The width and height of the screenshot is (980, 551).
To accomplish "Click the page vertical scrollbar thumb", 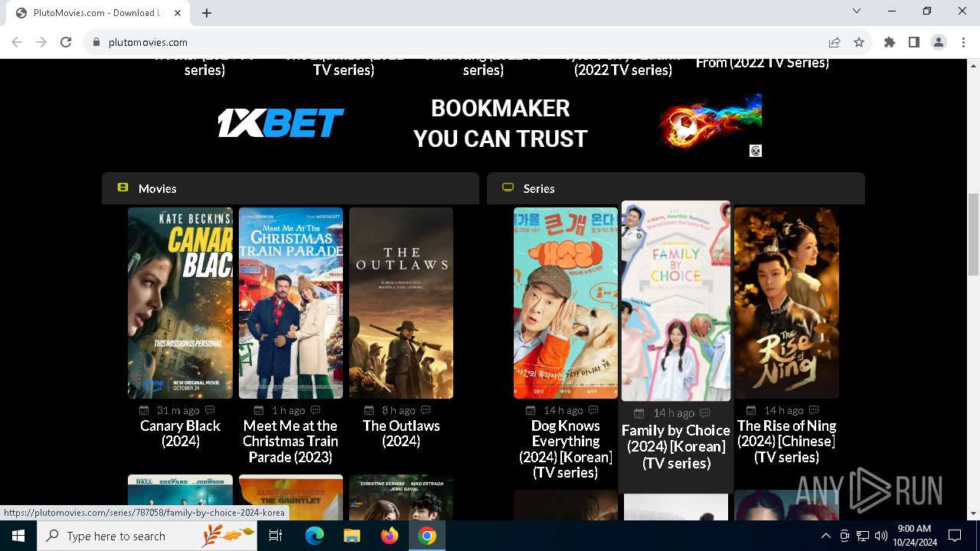I will pyautogui.click(x=973, y=234).
